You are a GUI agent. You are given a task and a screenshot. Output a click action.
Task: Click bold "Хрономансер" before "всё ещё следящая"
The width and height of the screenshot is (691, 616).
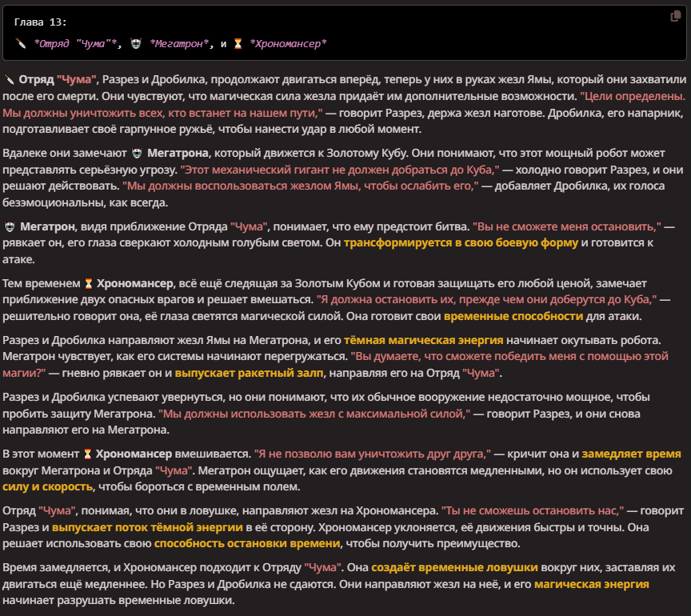pyautogui.click(x=135, y=283)
